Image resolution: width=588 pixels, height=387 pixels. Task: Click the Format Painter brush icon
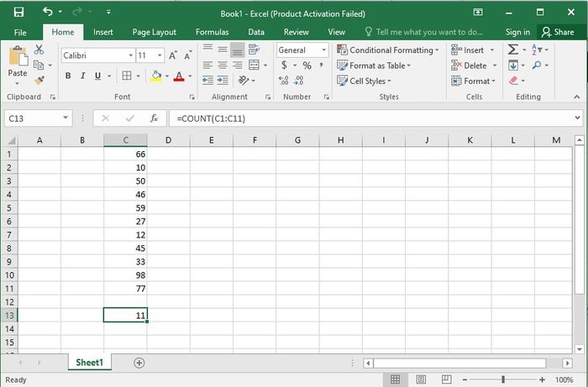click(39, 81)
